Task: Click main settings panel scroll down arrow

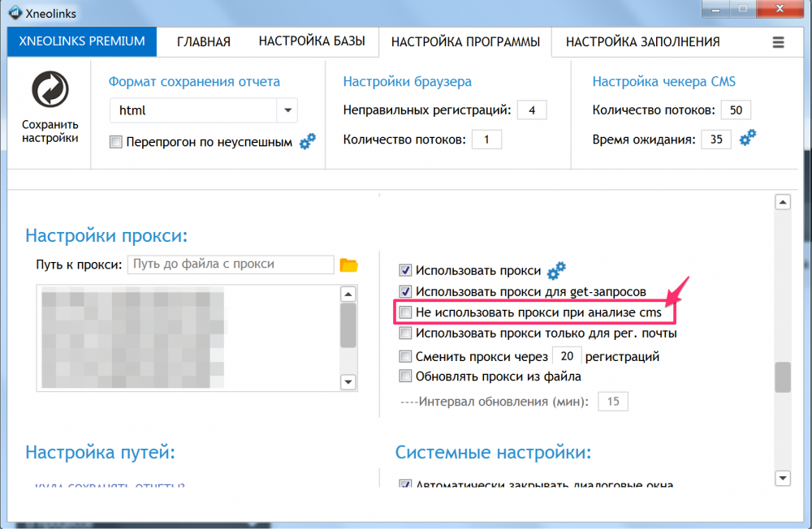Action: coord(783,478)
